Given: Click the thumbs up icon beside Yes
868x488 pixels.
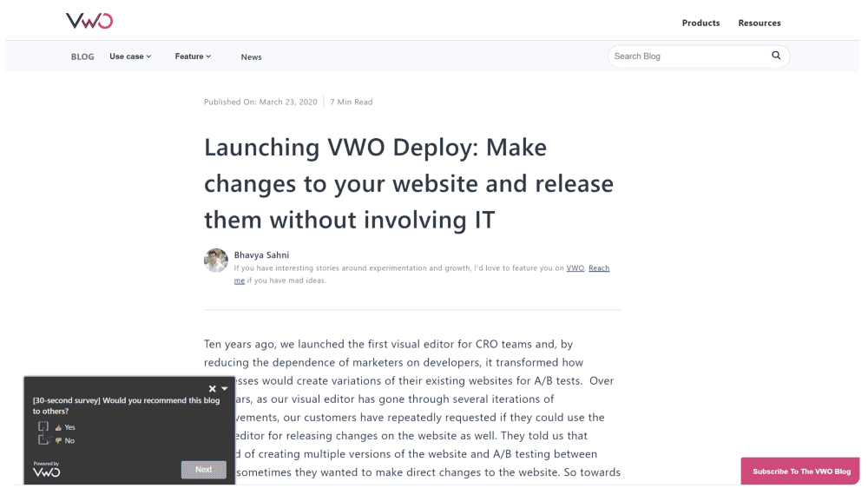Looking at the screenshot, I should click(58, 427).
